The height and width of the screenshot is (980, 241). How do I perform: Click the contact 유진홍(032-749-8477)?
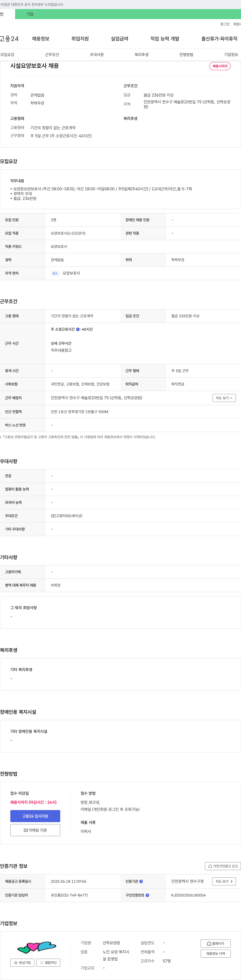(x=69, y=895)
